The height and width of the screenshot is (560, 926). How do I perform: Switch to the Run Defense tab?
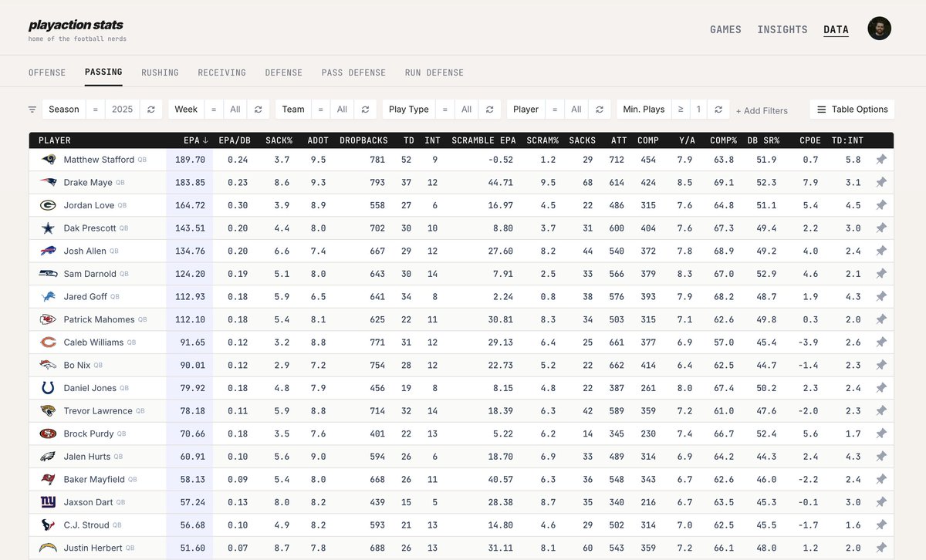tap(434, 73)
